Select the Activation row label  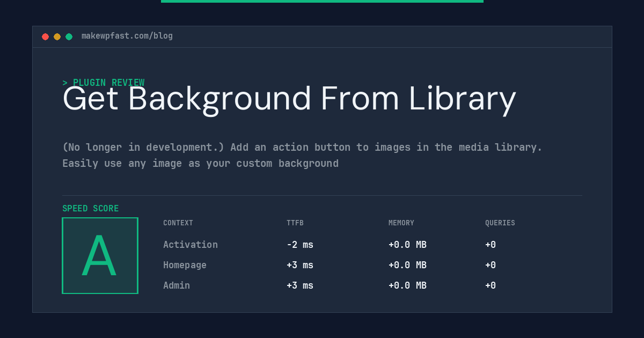tap(191, 245)
